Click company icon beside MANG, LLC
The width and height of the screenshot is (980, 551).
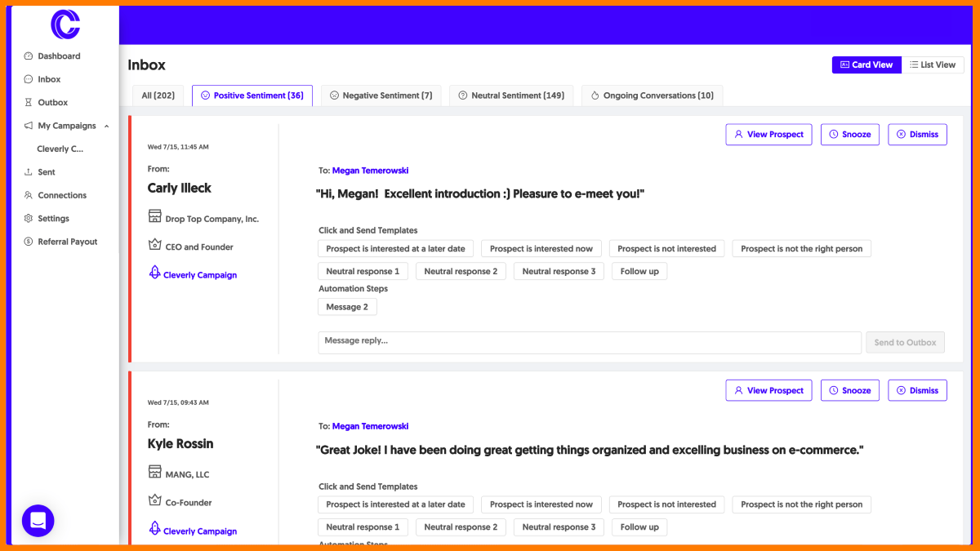pos(155,472)
